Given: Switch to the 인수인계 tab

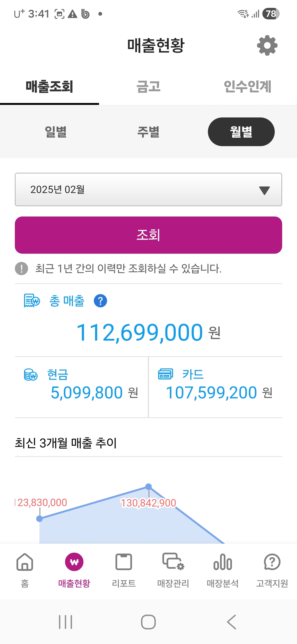Looking at the screenshot, I should pyautogui.click(x=247, y=87).
